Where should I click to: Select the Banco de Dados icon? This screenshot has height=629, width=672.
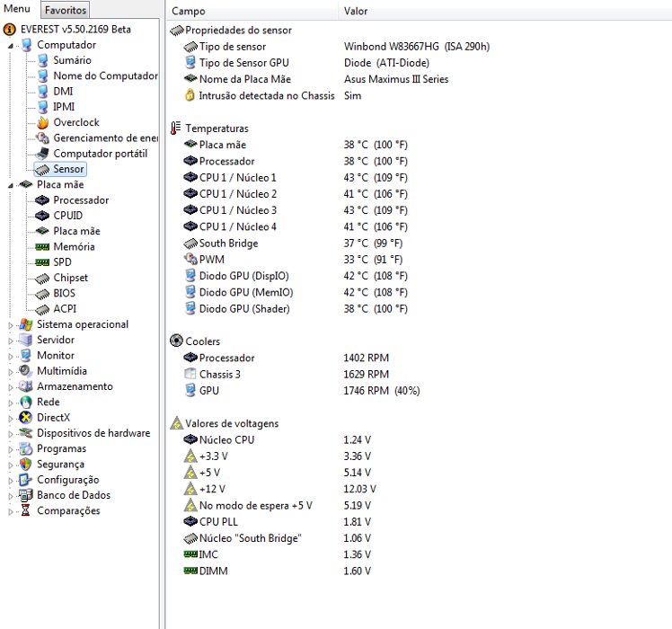[26, 495]
